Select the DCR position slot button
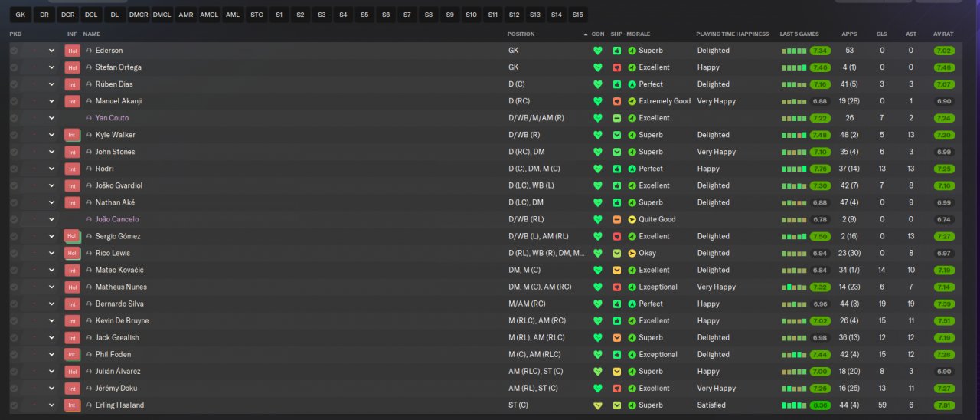980x420 pixels. click(68, 15)
